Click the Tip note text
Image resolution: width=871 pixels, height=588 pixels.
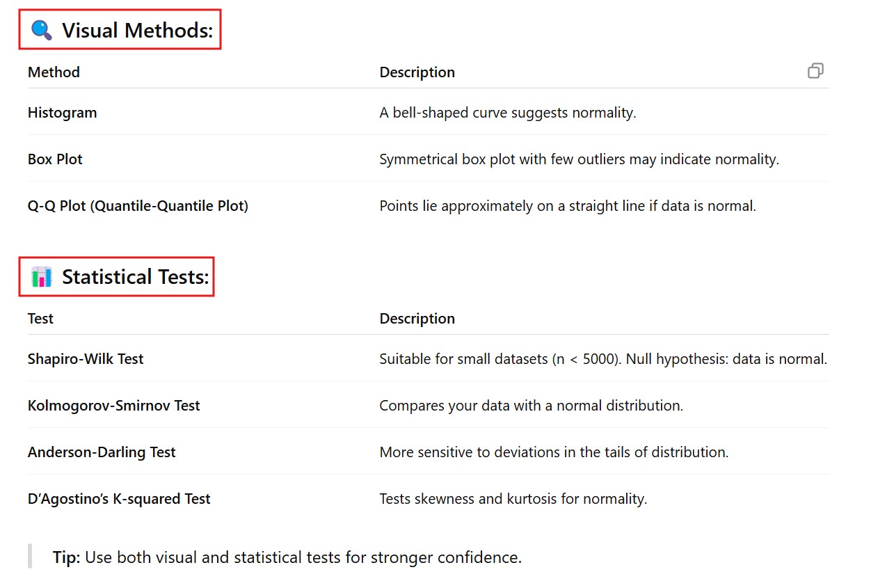pos(287,557)
